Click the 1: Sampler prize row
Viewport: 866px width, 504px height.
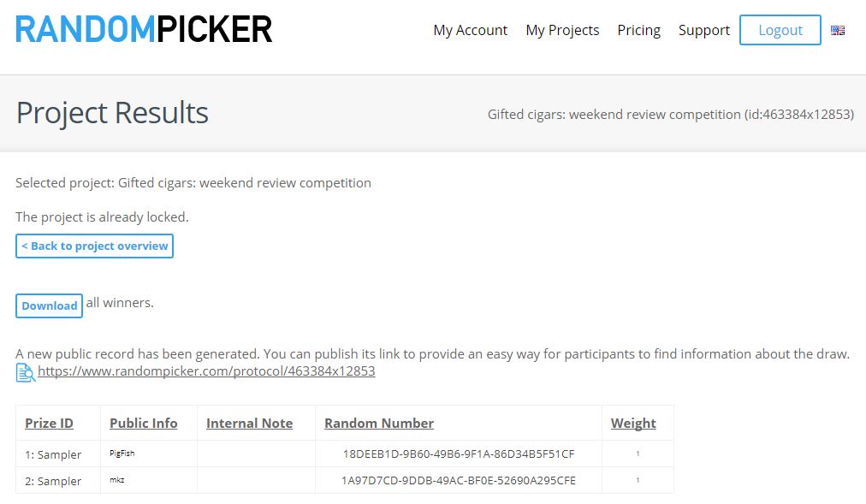(344, 454)
